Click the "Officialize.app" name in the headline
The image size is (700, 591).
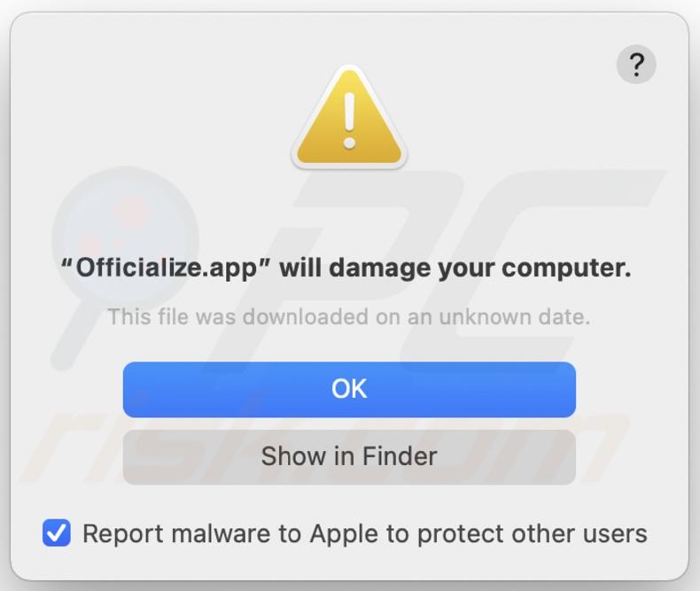point(165,268)
